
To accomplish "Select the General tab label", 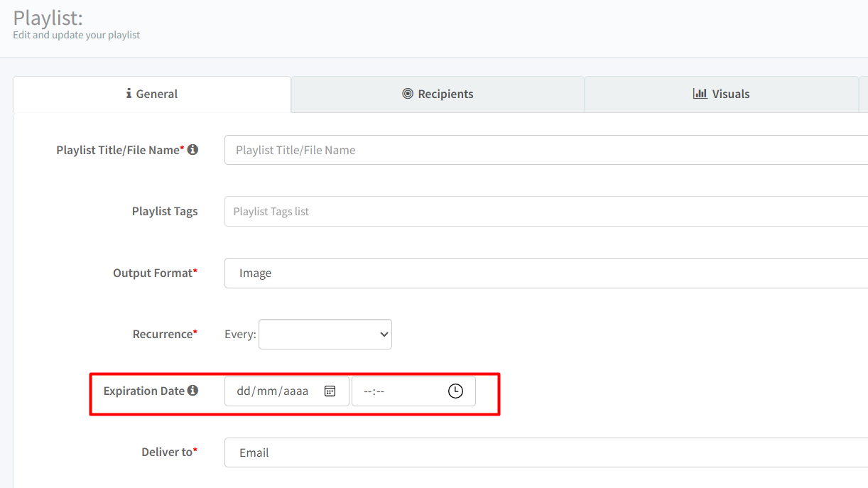I will pyautogui.click(x=157, y=94).
